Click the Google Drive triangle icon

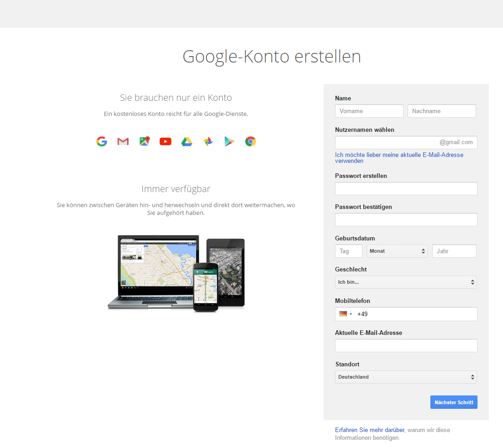tap(187, 141)
